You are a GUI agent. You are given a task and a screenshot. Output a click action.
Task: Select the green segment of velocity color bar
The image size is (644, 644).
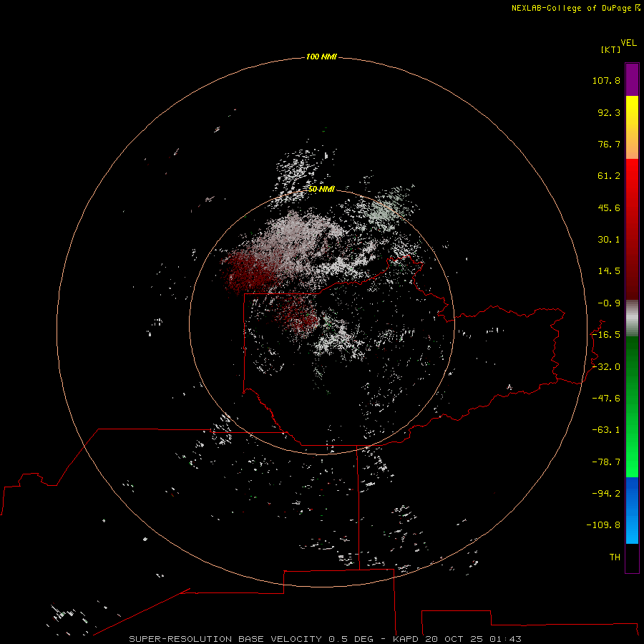click(x=632, y=407)
